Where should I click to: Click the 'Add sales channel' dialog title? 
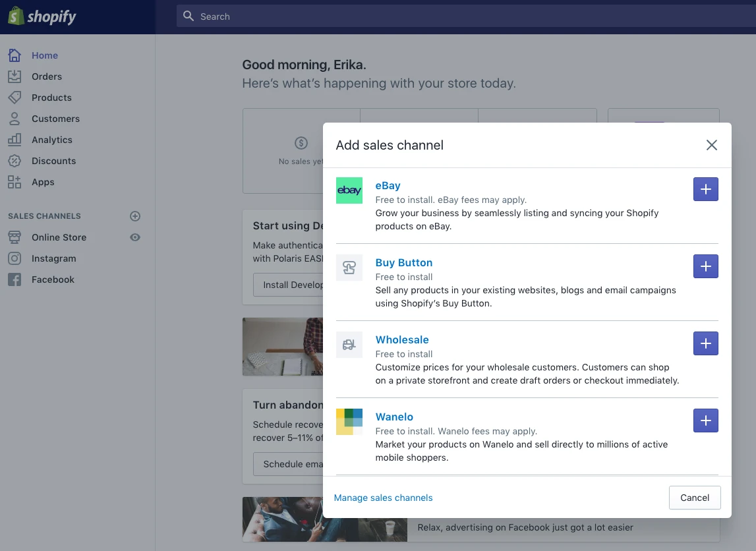pos(390,145)
